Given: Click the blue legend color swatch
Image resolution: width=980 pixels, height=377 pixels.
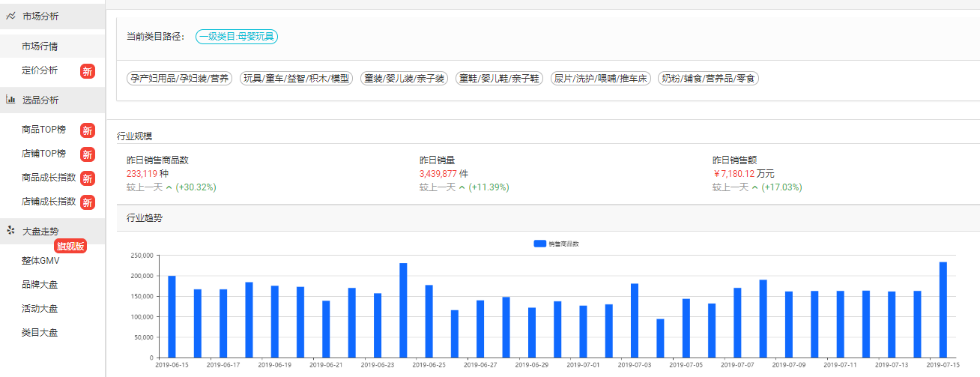Looking at the screenshot, I should coord(539,244).
